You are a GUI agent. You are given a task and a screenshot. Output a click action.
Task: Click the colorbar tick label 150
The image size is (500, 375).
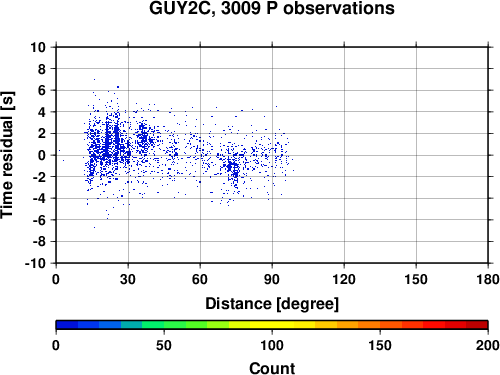coord(380,345)
